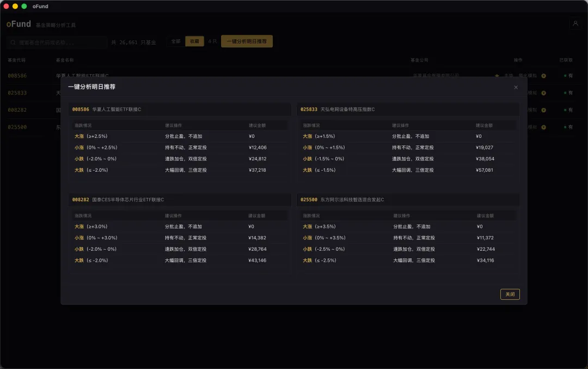Viewport: 588px width, 369px height.
Task: Click the oFund logo text
Action: point(19,24)
